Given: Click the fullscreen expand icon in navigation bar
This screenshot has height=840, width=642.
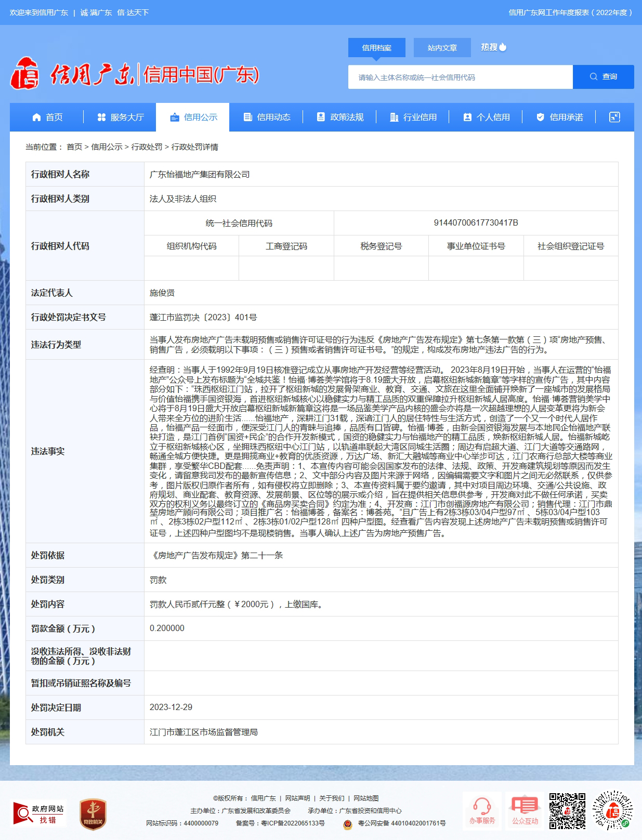Looking at the screenshot, I should click(x=614, y=117).
